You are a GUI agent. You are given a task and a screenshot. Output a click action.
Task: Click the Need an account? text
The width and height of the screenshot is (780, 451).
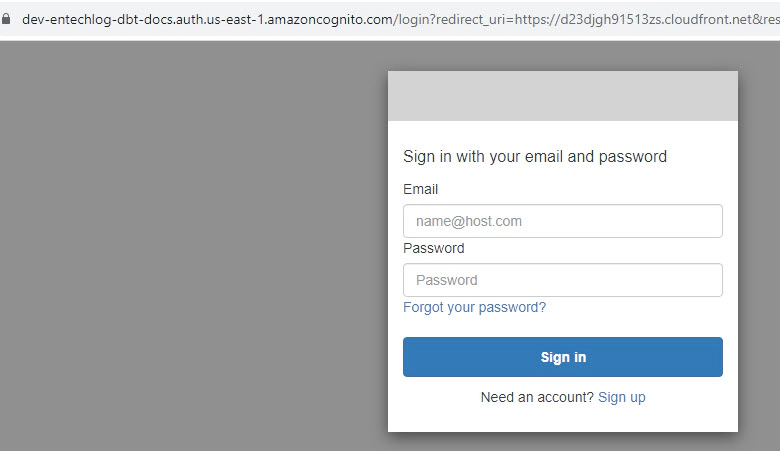pos(537,397)
